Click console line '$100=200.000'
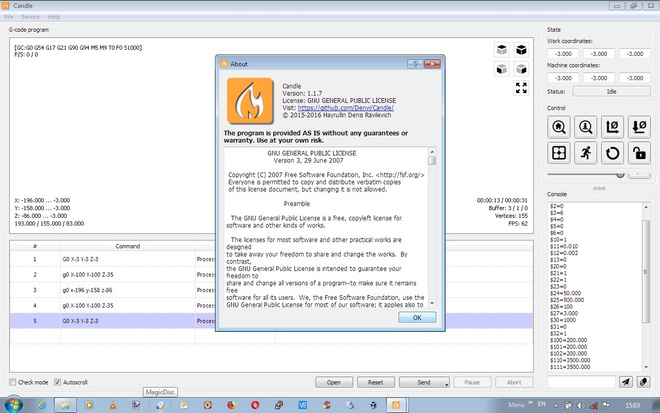 pyautogui.click(x=568, y=340)
